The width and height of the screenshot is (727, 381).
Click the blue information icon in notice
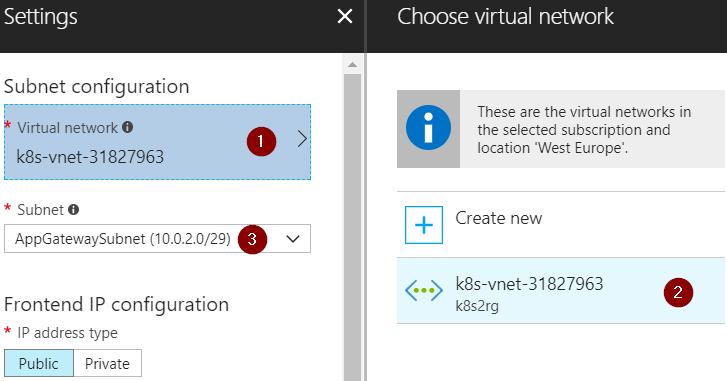point(428,128)
